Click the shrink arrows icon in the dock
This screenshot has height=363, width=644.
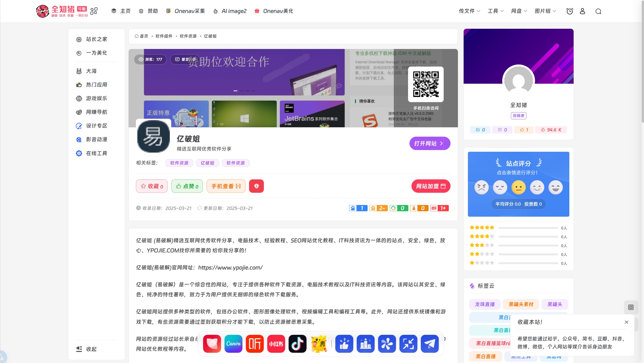pyautogui.click(x=408, y=344)
